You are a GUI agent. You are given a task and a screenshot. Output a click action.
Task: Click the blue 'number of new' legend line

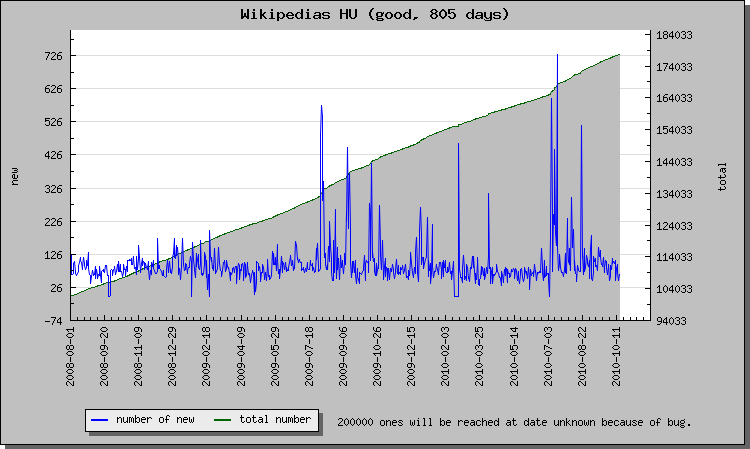click(x=99, y=420)
